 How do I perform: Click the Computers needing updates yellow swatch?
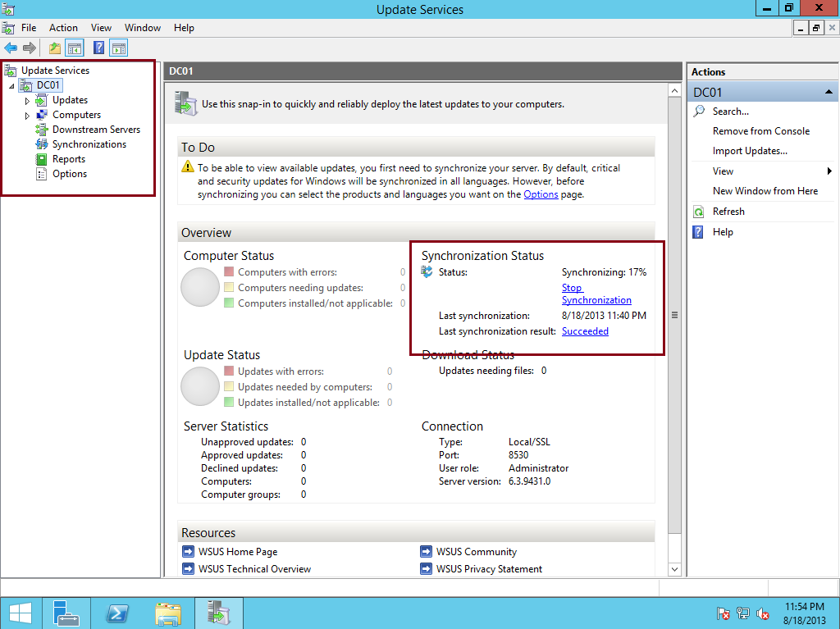[x=229, y=287]
